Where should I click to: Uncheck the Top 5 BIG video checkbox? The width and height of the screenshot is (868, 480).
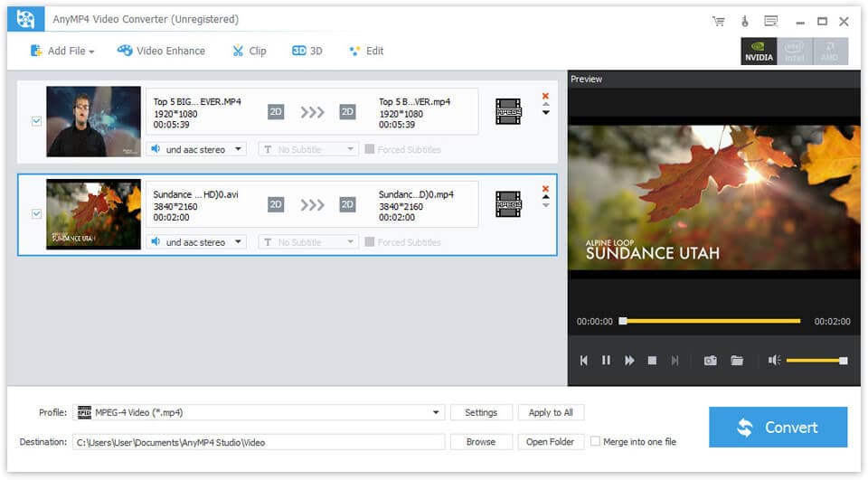[x=37, y=121]
